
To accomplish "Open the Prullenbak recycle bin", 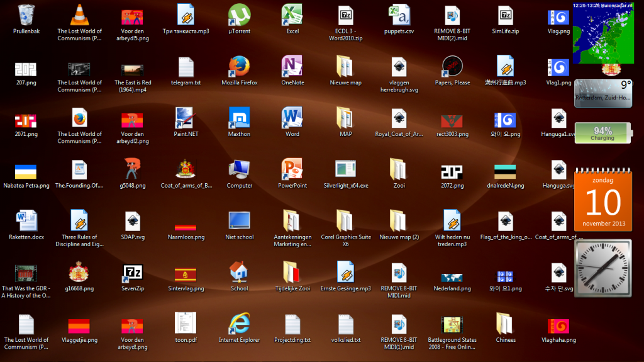I will coord(26,14).
